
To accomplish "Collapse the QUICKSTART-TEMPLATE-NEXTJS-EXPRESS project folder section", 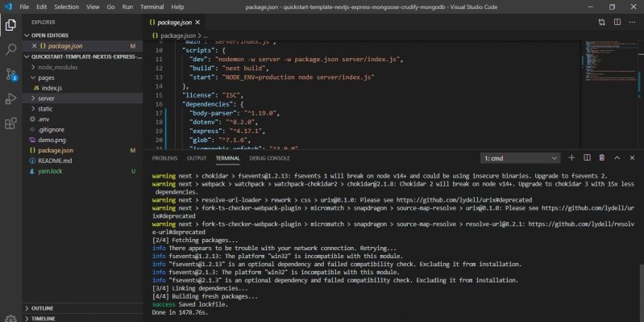I will click(x=82, y=56).
